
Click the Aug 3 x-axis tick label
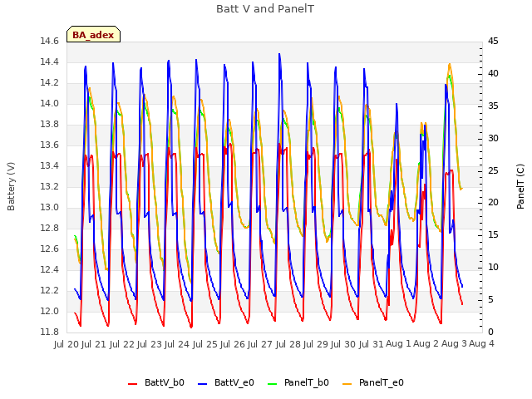click(454, 344)
